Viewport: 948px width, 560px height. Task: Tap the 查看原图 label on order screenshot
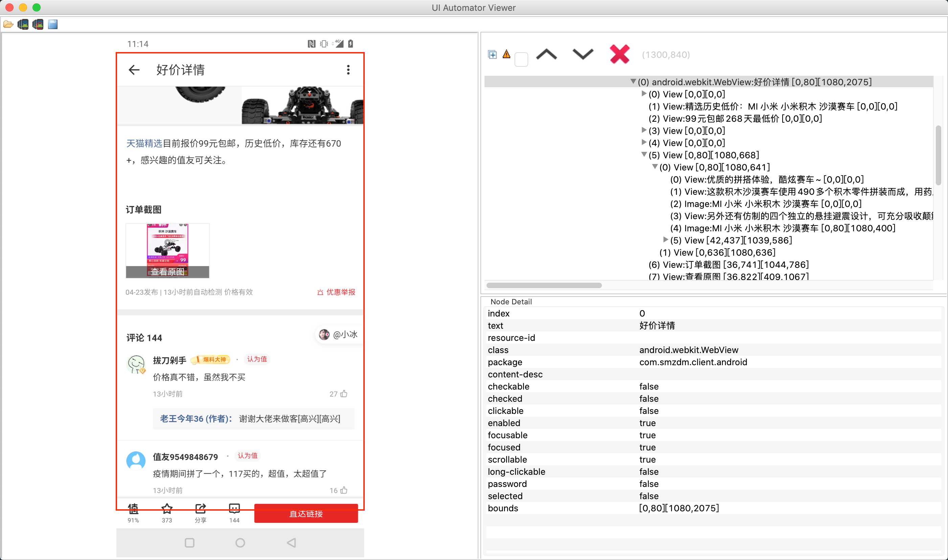coord(167,272)
